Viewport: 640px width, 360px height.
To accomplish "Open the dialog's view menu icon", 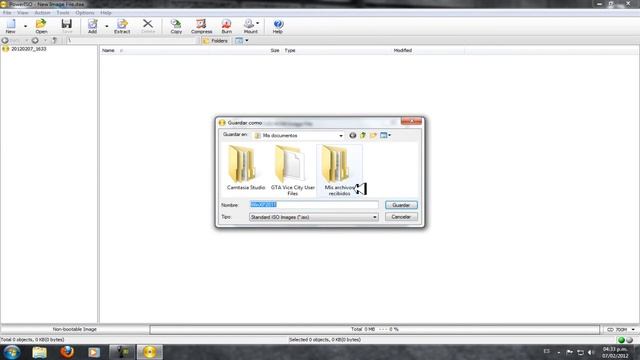I will [385, 135].
